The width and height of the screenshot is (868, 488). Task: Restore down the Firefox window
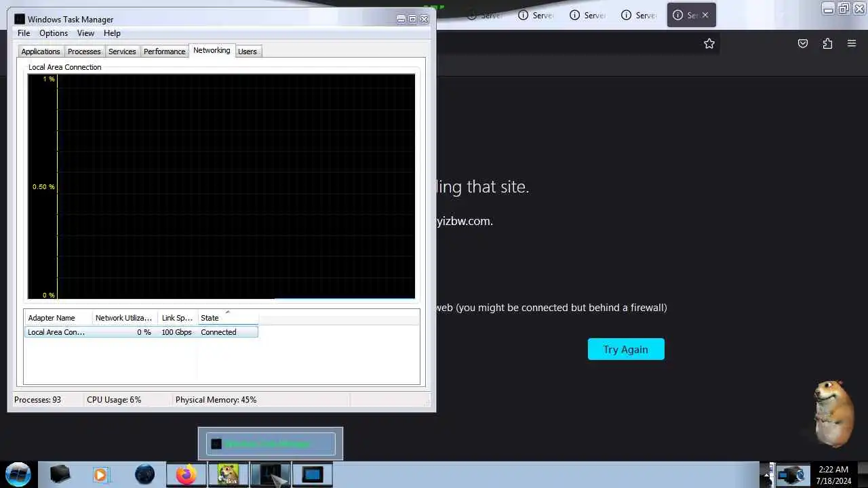[844, 8]
